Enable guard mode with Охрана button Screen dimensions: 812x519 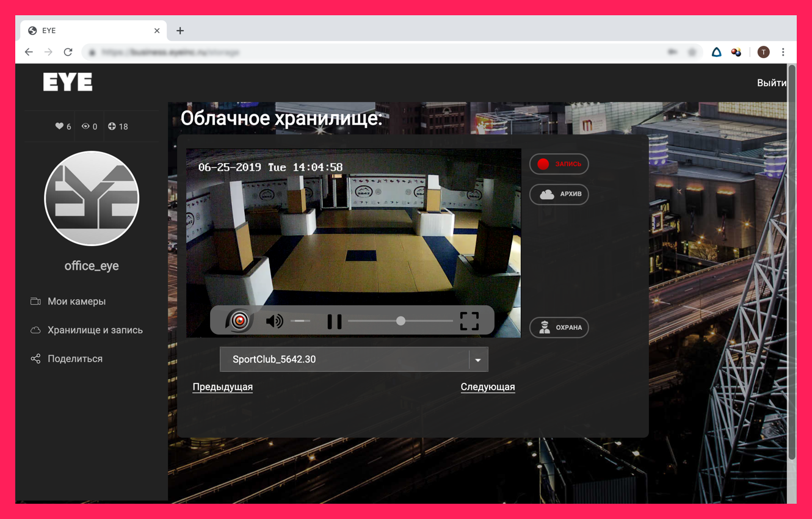(x=559, y=328)
